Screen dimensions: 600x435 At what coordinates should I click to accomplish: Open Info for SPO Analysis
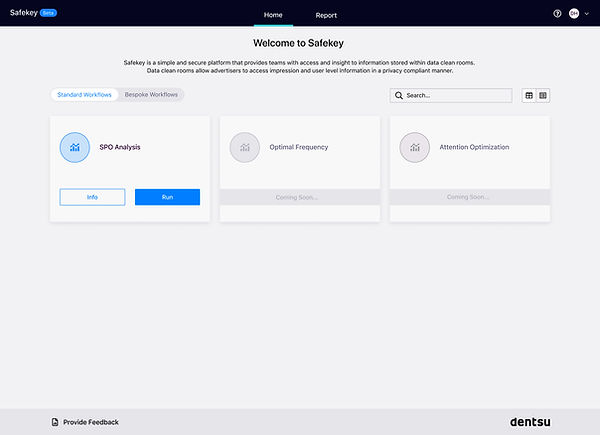(x=92, y=197)
